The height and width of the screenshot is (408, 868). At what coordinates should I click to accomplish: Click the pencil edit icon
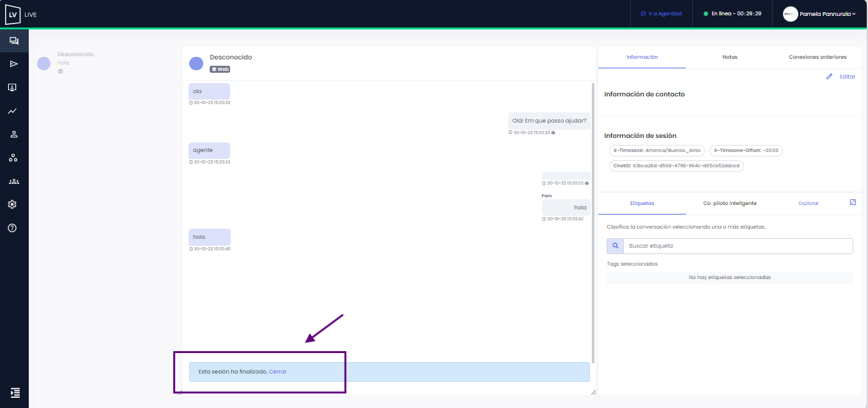830,77
